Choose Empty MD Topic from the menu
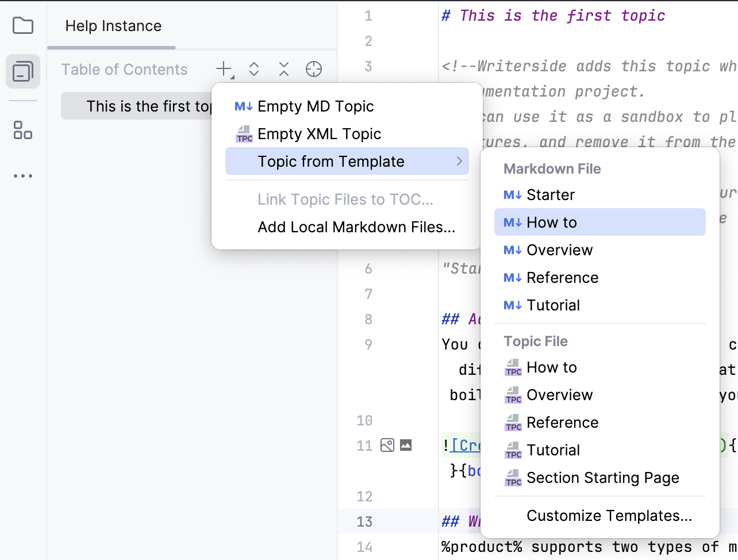Screen dimensions: 738x560 click(316, 106)
